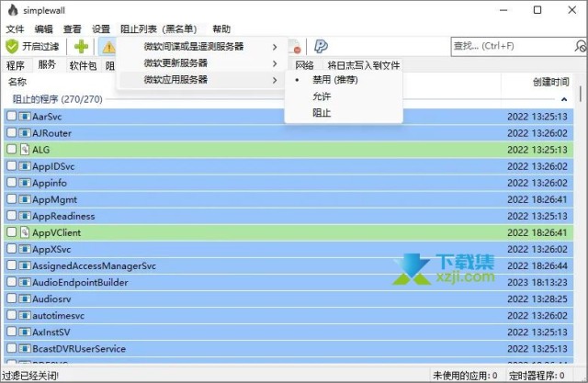
Task: Click the search magnifier icon
Action: point(580,47)
